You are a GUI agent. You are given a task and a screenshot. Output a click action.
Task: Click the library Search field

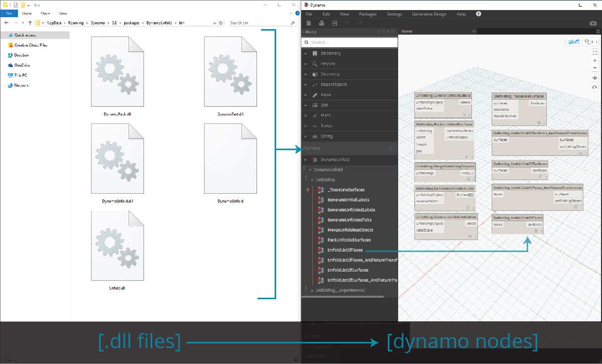pos(351,42)
